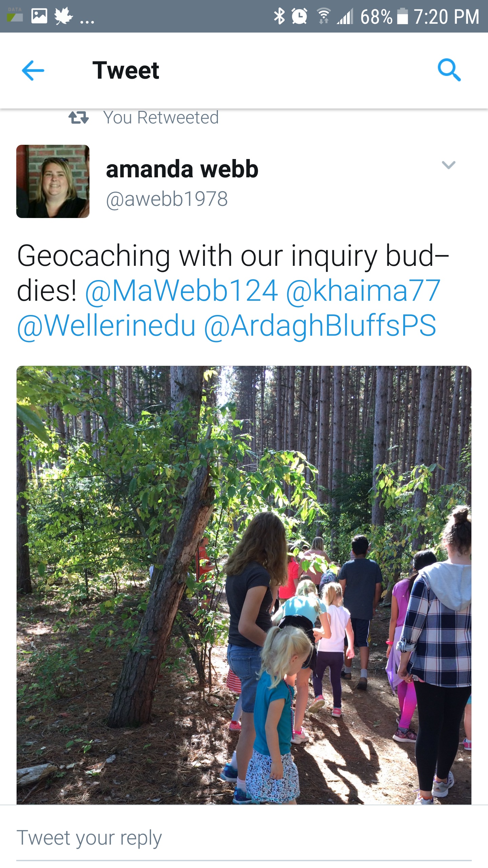This screenshot has height=868, width=488.
Task: Open the amanda webb display name
Action: (x=182, y=169)
